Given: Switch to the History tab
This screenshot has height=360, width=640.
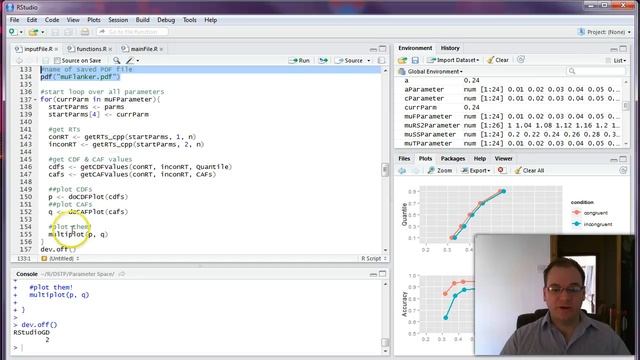Looking at the screenshot, I should [450, 48].
